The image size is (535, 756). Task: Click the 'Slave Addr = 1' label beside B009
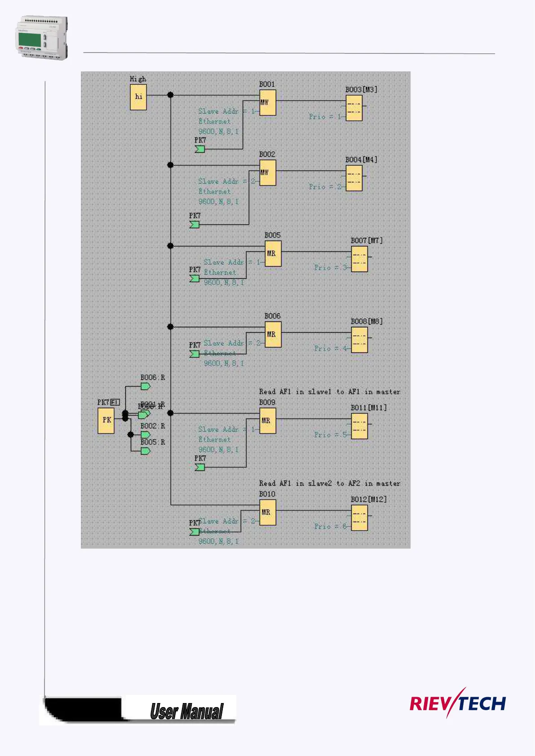click(227, 430)
